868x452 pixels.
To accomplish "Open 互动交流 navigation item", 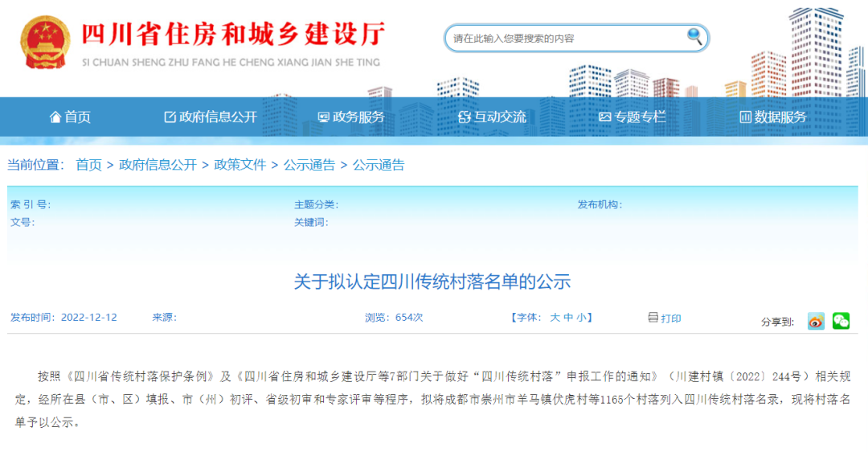I will click(492, 117).
